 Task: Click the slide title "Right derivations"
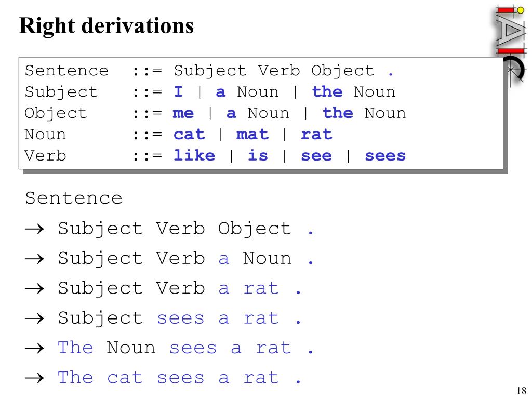tap(106, 26)
